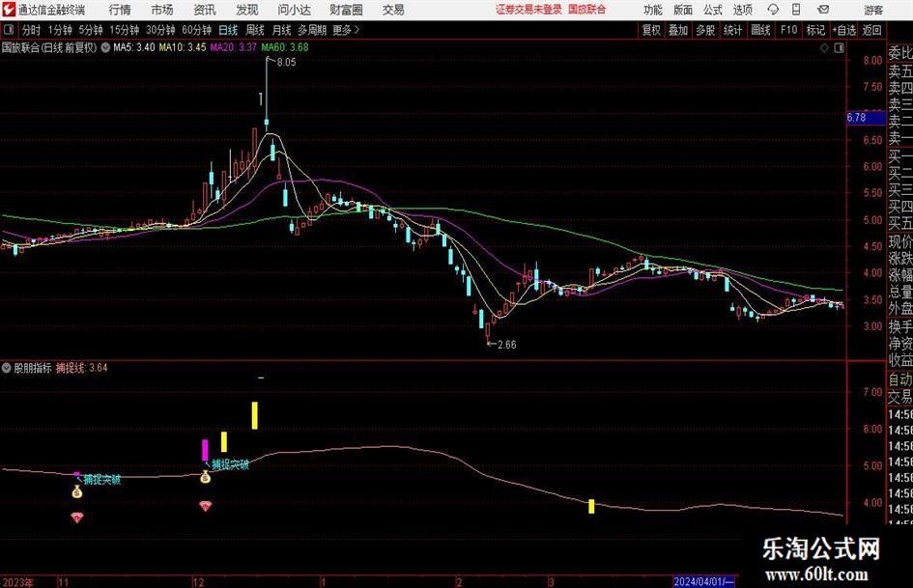Viewport: 913px width, 588px height.
Task: Open the 功能 menu
Action: click(x=653, y=10)
